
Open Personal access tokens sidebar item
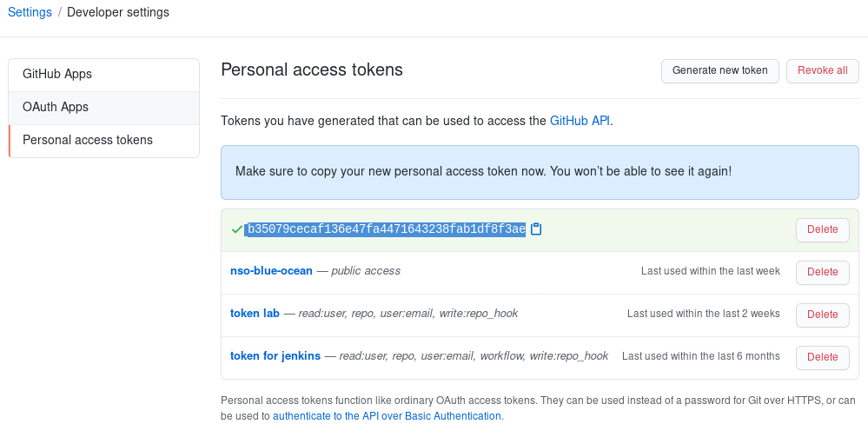pos(88,140)
